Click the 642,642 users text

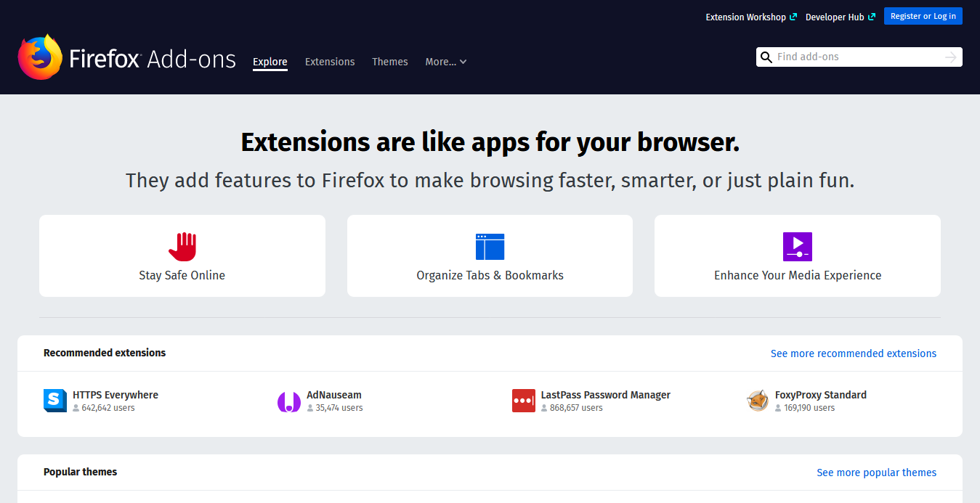coord(108,408)
